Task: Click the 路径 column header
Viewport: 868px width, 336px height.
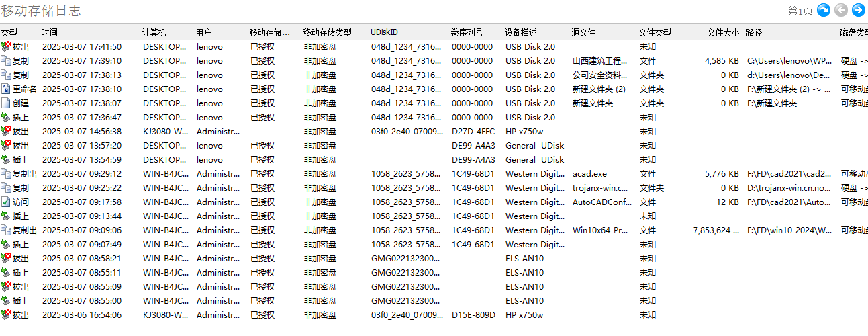Action: pos(754,32)
